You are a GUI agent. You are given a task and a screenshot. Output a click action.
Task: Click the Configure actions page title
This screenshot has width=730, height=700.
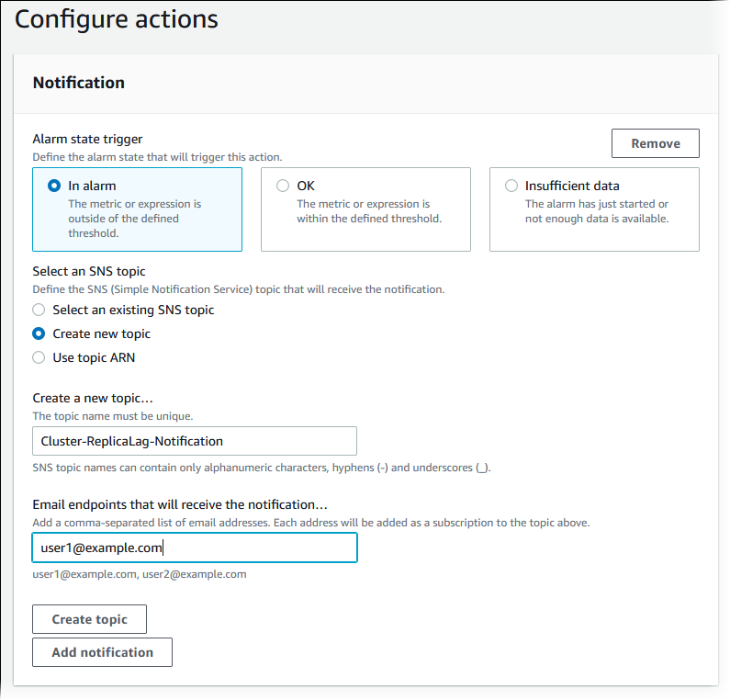click(117, 18)
